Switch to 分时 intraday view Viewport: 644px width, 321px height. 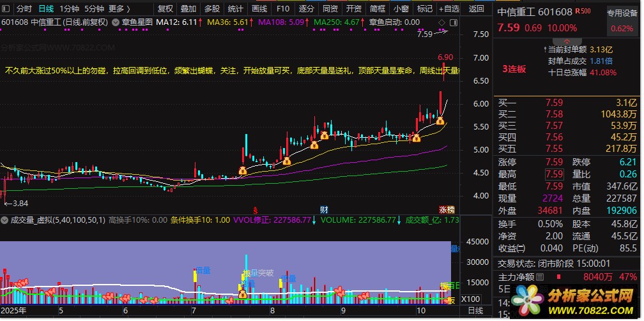24,9
